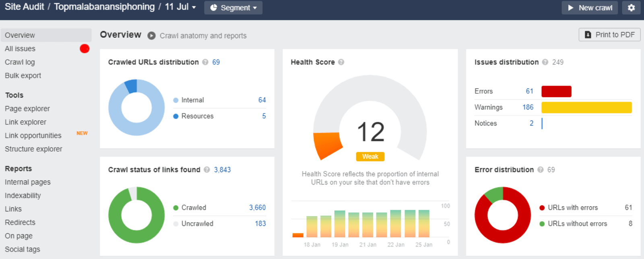Viewport: 644px width, 259px height.
Task: Open the Indexability report
Action: pyautogui.click(x=23, y=196)
